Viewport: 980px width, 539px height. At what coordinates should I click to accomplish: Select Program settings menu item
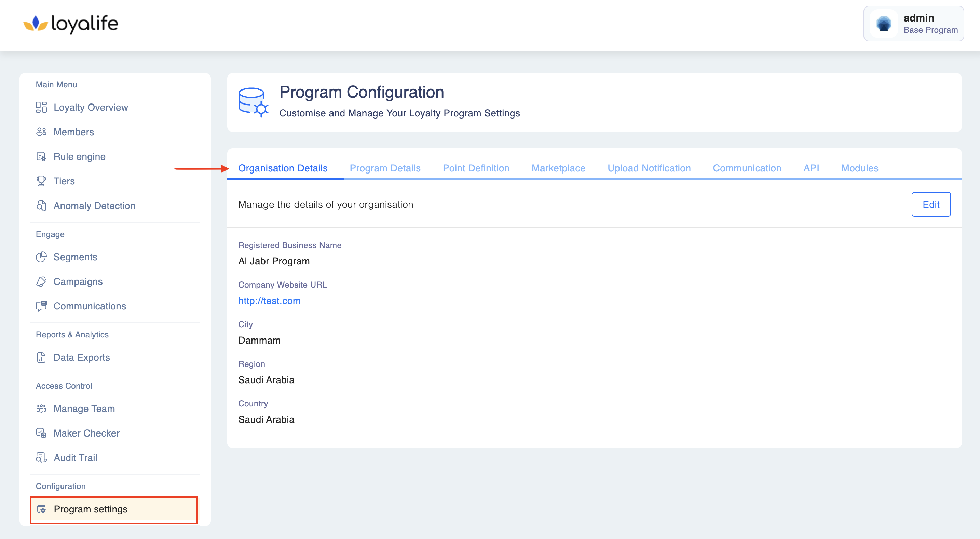click(91, 509)
